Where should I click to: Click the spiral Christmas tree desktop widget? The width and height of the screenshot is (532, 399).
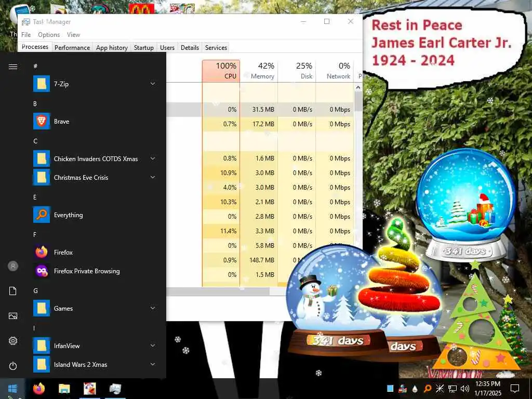[x=398, y=267]
